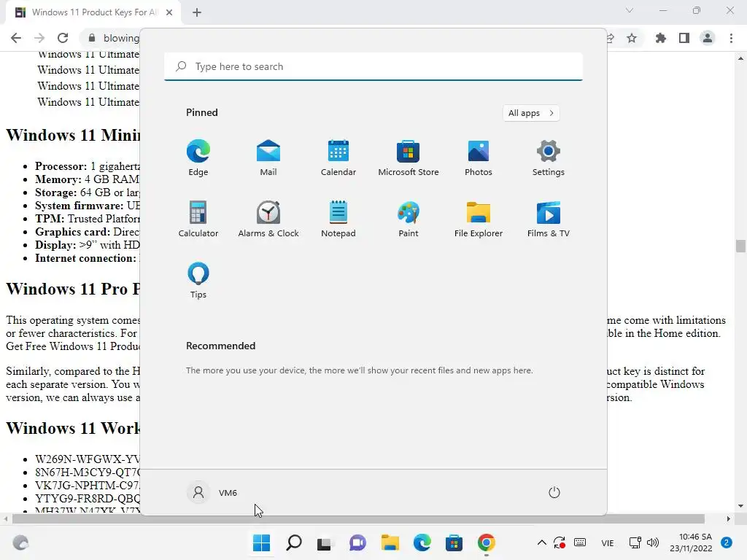Open the Tips app
This screenshot has width=747, height=560.
click(198, 281)
